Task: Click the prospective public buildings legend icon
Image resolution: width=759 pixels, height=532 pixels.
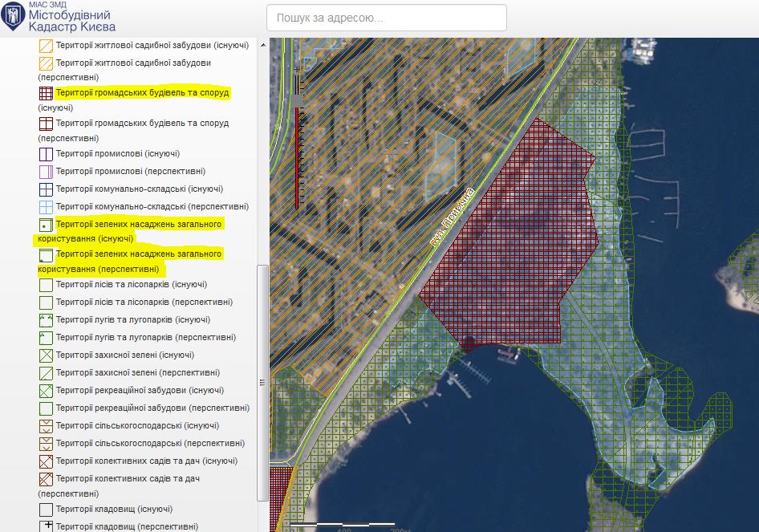Action: 46,124
